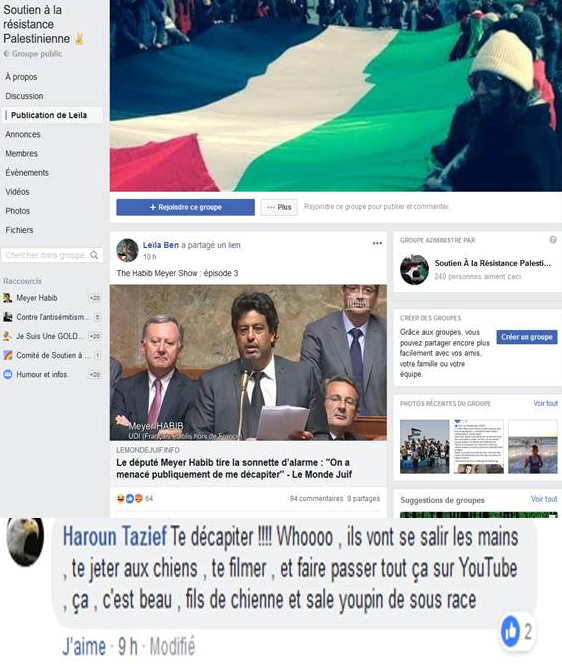Image resolution: width=562 pixels, height=664 pixels.
Task: View the post reaction emoji icons
Action: tap(130, 498)
